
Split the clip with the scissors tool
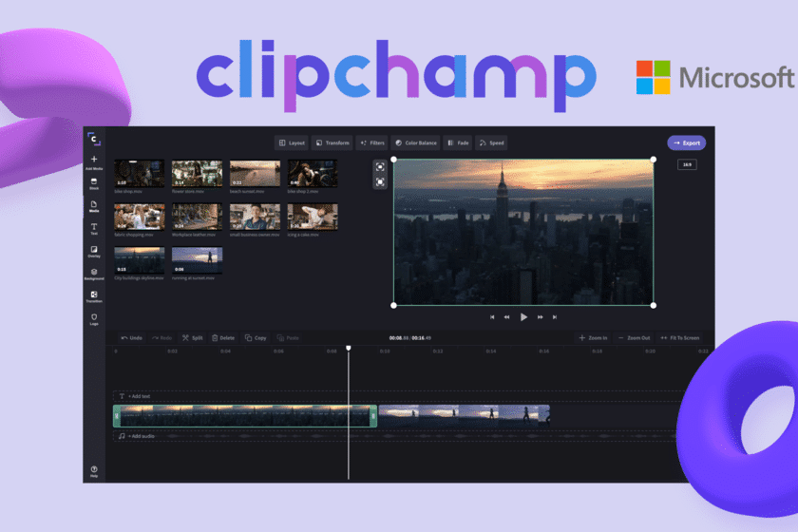[193, 338]
